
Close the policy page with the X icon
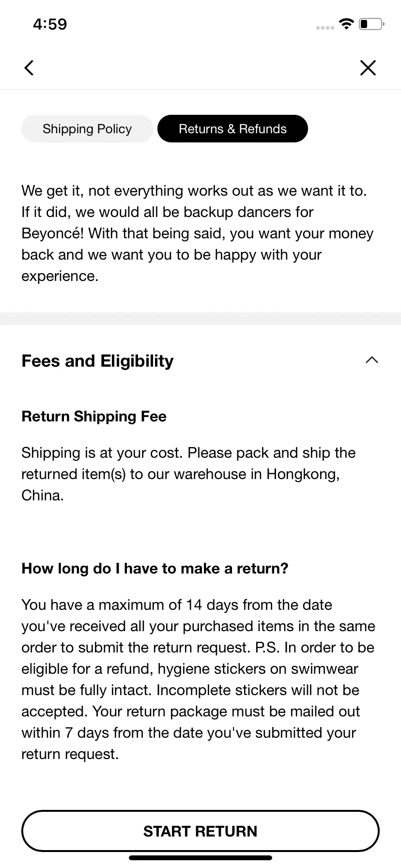[x=368, y=68]
